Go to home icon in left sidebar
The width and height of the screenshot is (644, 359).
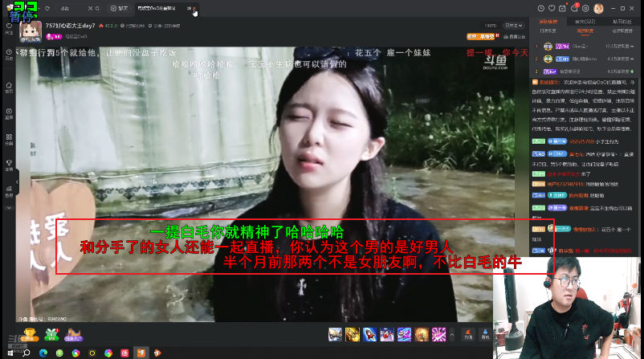(9, 88)
